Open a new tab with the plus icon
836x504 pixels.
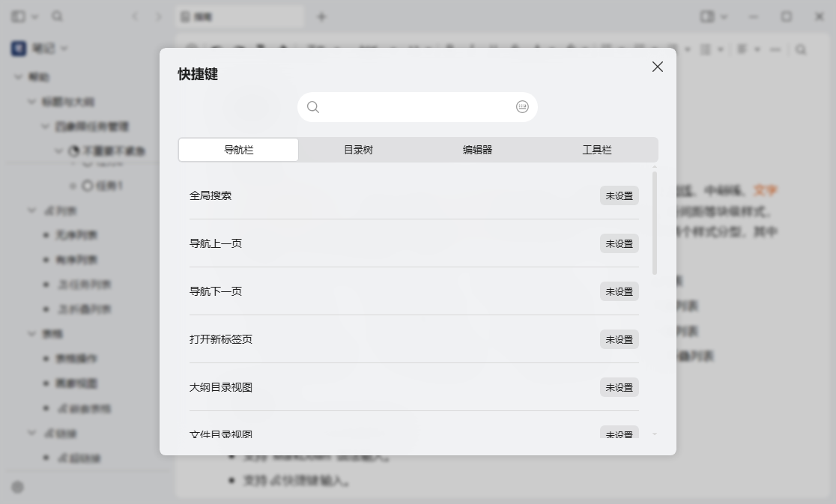[x=322, y=16]
